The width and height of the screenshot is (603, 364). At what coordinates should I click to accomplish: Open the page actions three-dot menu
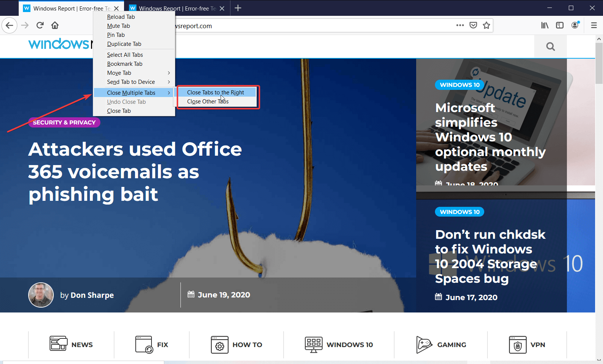tap(460, 25)
